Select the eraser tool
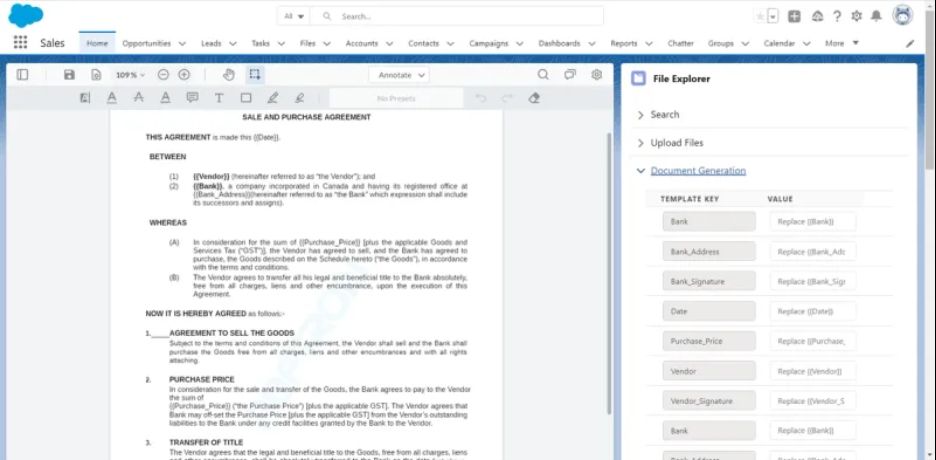936x460 pixels. click(x=534, y=98)
